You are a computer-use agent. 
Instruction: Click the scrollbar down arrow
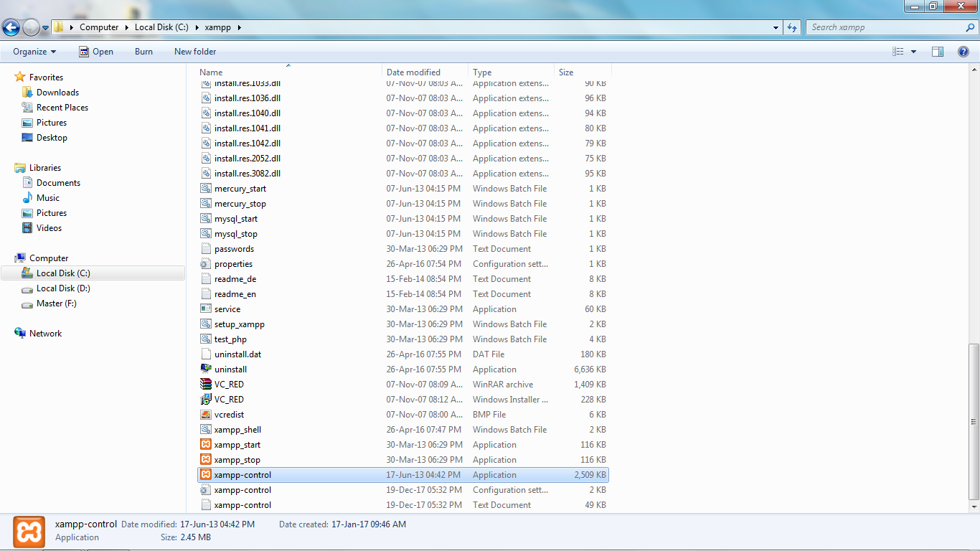[974, 507]
